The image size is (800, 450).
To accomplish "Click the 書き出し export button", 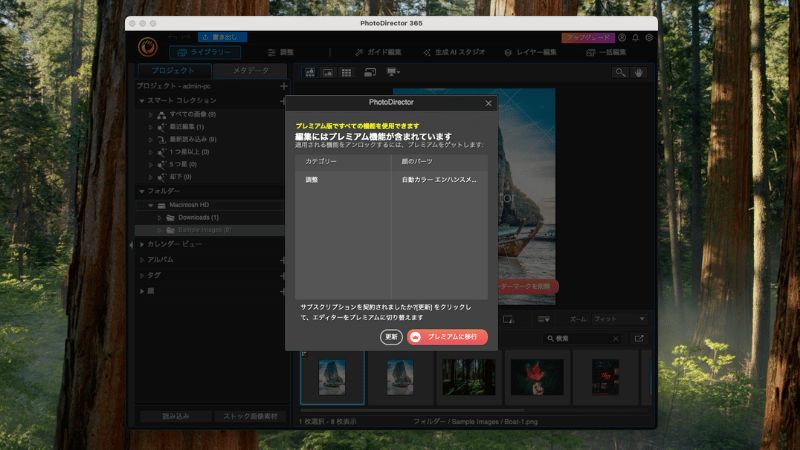I will [222, 37].
